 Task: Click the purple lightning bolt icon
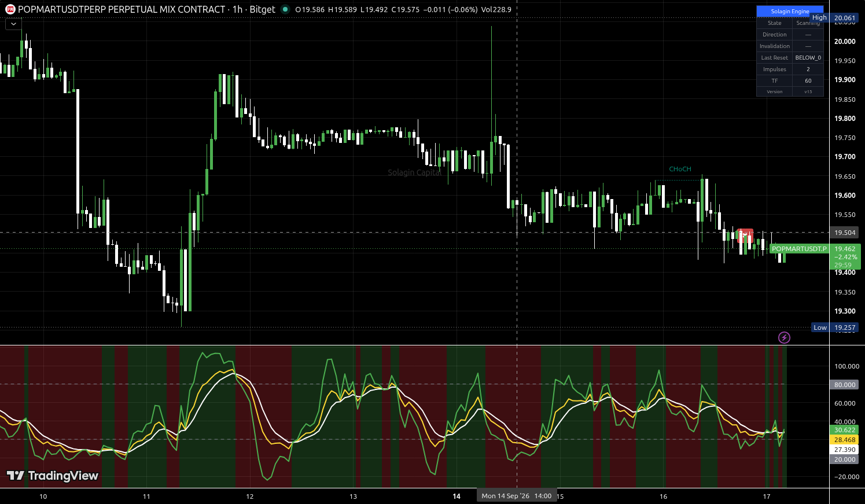[x=784, y=337]
